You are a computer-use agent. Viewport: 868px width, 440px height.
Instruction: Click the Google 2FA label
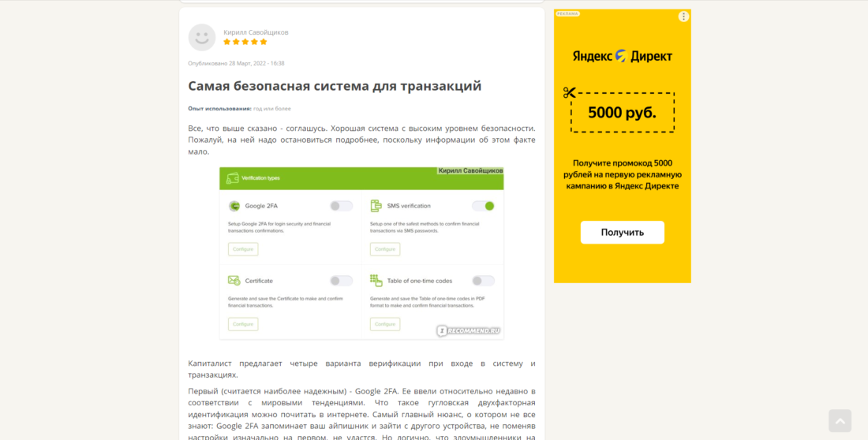pyautogui.click(x=261, y=206)
